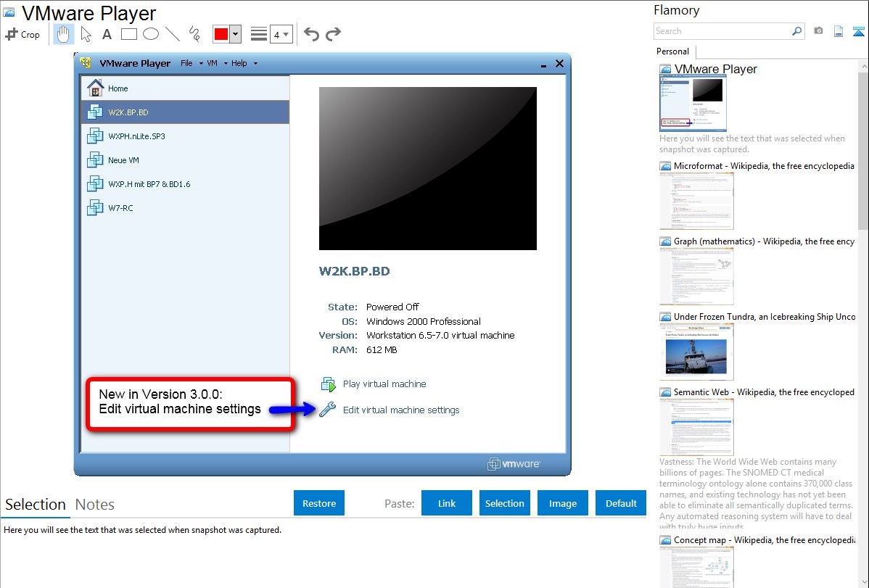Select the arrow pointer tool
Viewport: 869px width, 588px height.
(86, 34)
